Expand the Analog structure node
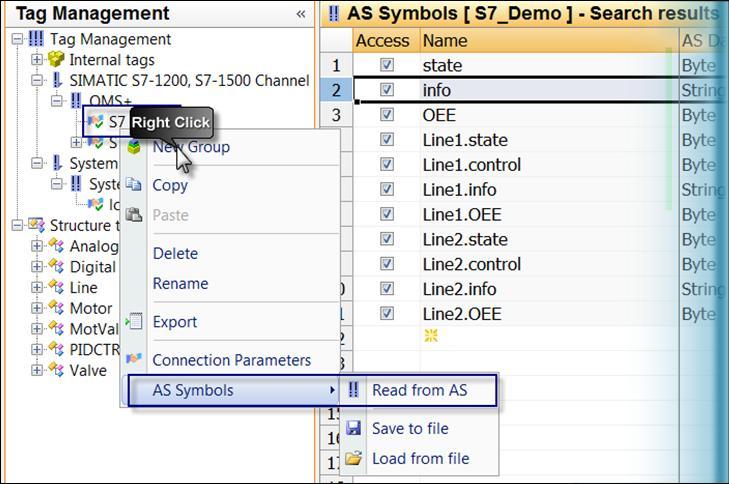Viewport: 729px width, 484px height. (37, 245)
